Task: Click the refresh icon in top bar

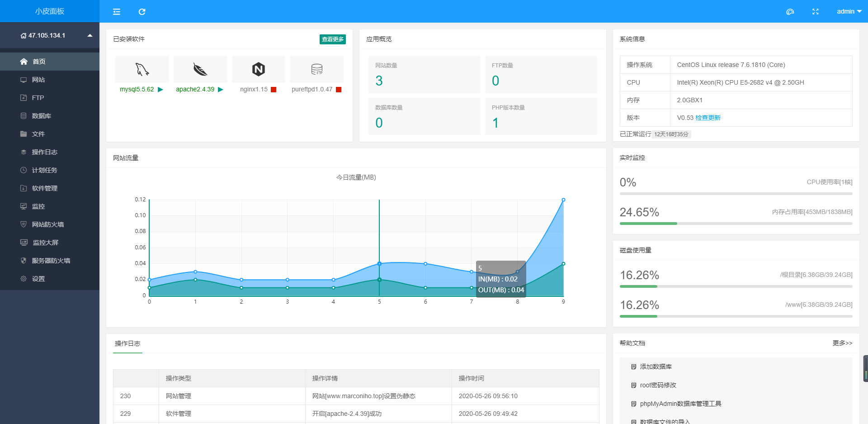Action: click(x=142, y=12)
